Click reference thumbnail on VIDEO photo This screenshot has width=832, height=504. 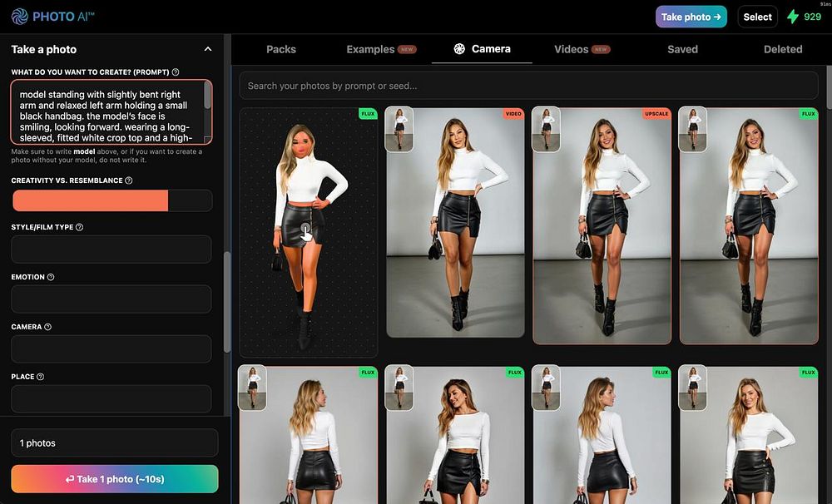(399, 130)
